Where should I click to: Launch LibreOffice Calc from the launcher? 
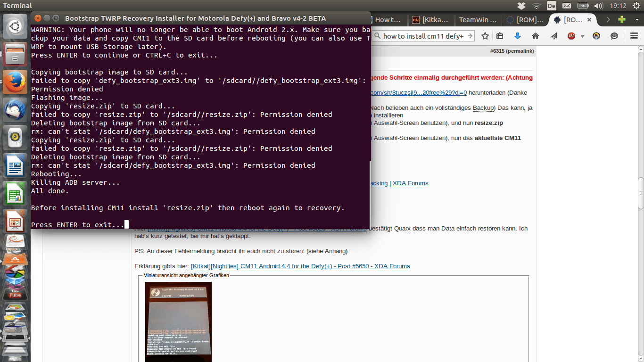click(15, 194)
